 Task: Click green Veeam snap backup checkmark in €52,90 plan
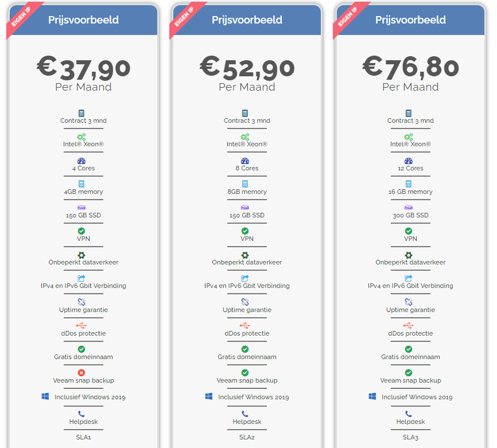[x=245, y=373]
